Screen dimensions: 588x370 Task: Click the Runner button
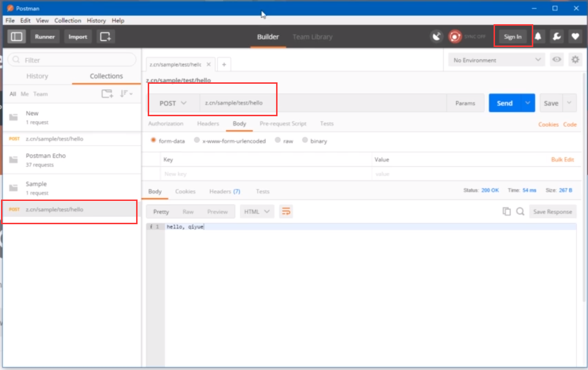click(45, 36)
